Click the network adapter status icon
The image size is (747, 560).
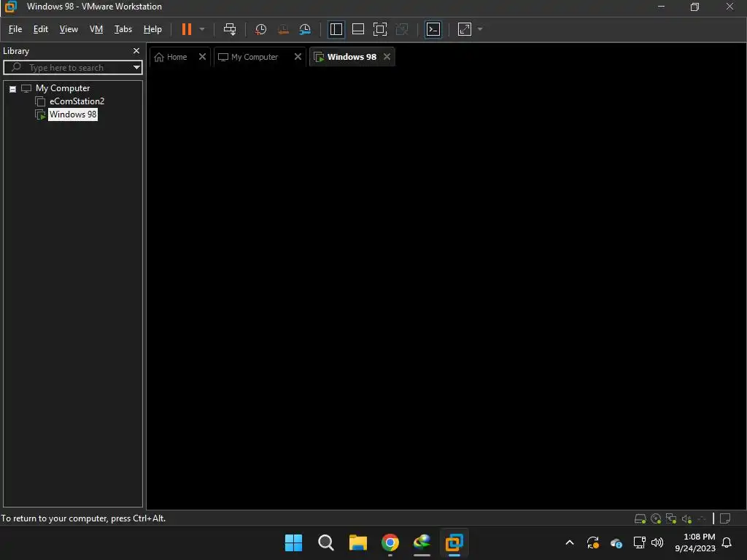click(x=671, y=518)
